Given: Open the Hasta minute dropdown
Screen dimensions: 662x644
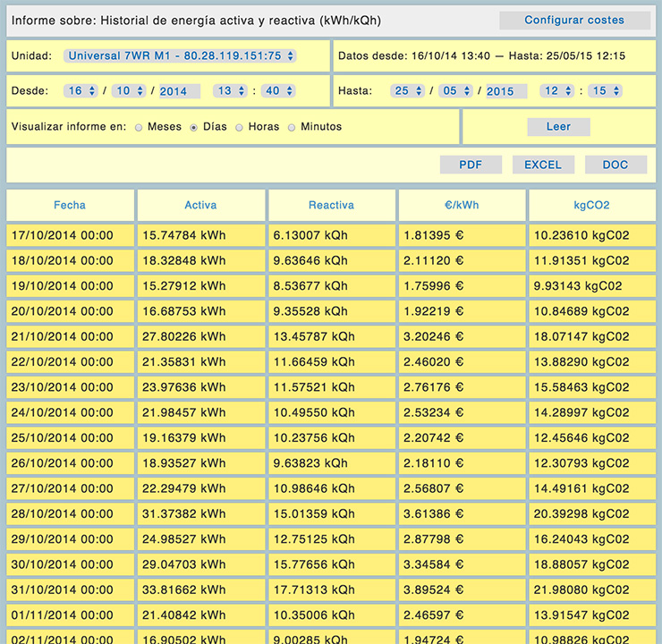Looking at the screenshot, I should (605, 91).
